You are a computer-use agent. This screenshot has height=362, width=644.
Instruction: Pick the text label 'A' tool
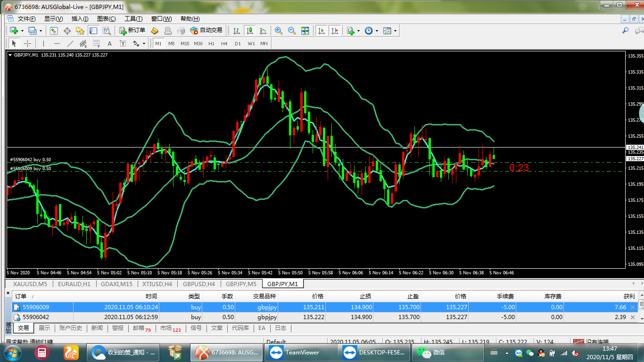coord(110,43)
